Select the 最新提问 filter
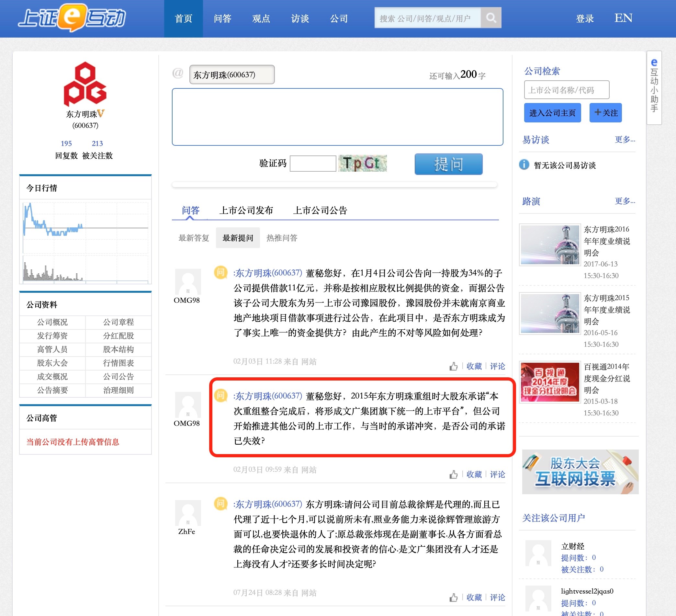 coord(238,238)
